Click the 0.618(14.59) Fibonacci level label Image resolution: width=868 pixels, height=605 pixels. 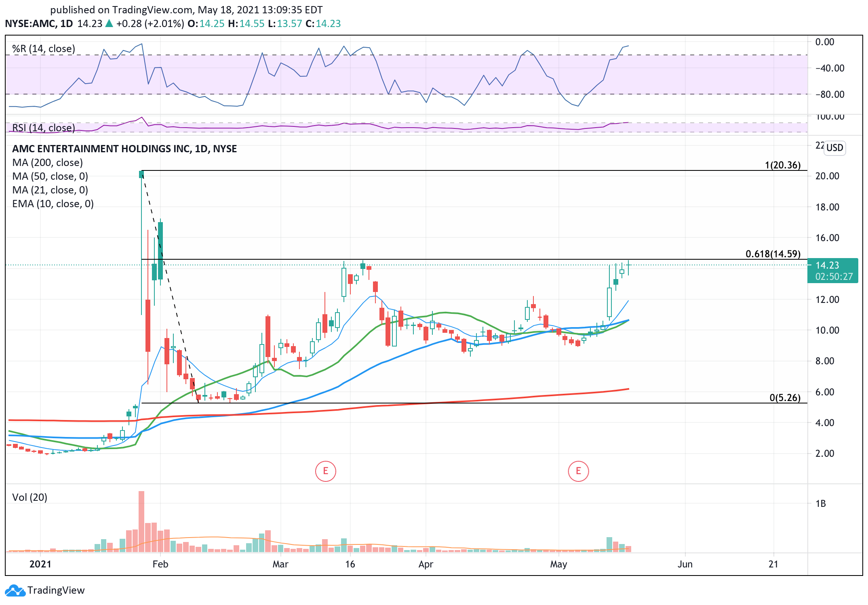pyautogui.click(x=773, y=254)
